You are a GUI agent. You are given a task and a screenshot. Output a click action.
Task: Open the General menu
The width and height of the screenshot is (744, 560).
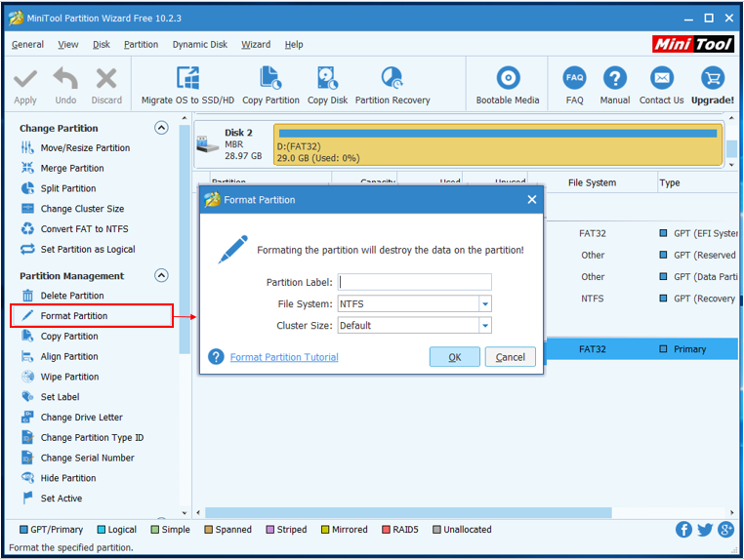[27, 45]
